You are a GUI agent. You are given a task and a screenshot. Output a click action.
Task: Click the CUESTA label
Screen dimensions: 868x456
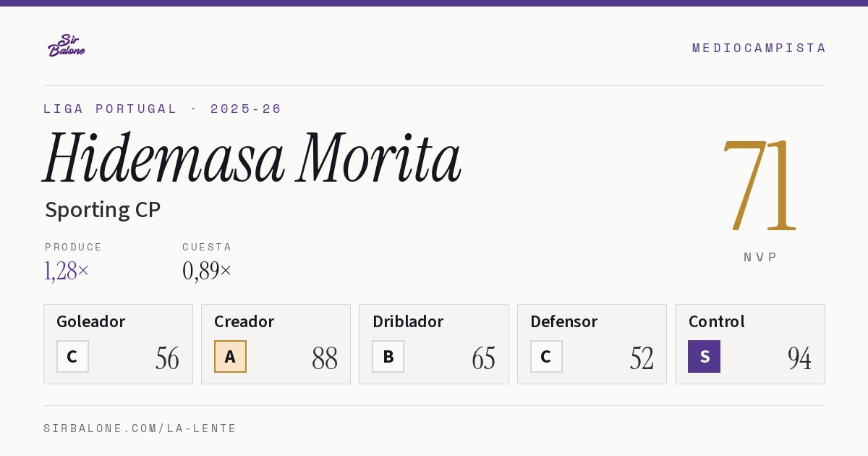tap(207, 247)
